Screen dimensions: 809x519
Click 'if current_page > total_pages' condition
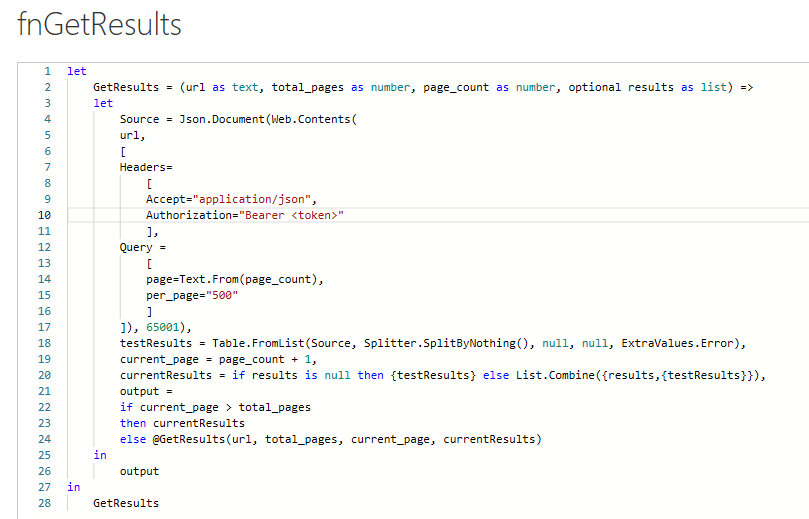click(x=215, y=407)
